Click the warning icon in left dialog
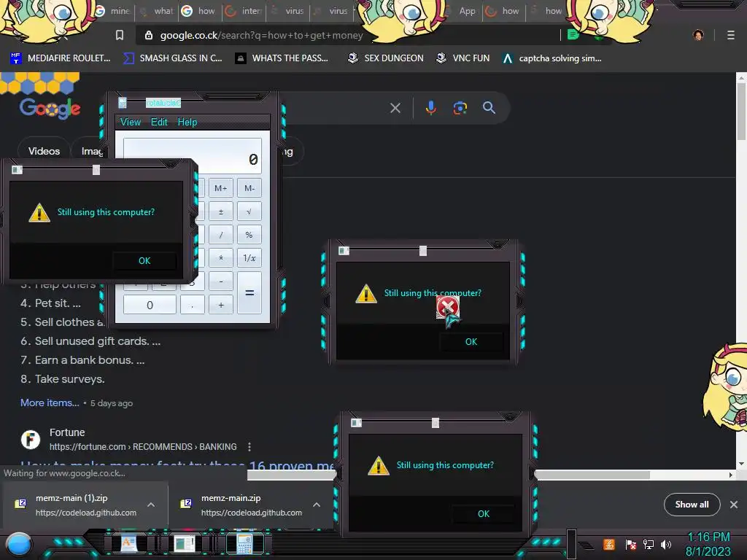747x560 pixels. (x=39, y=212)
